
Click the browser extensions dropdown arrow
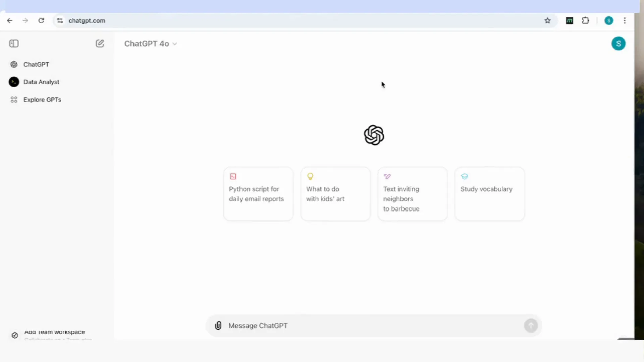[585, 21]
